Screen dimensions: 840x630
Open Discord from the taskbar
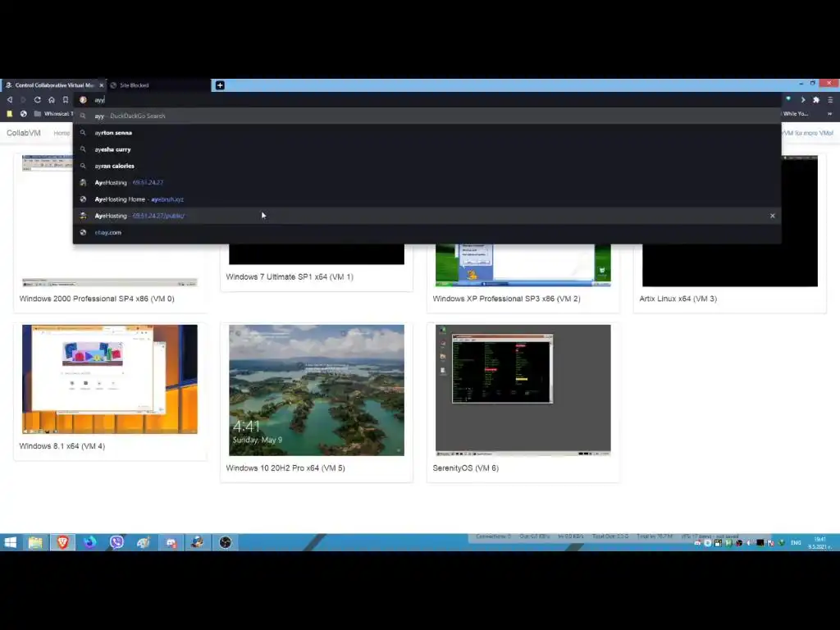pos(171,542)
